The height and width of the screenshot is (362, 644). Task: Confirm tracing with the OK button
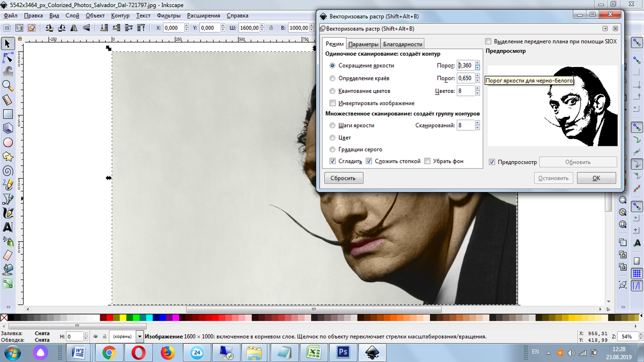(x=596, y=178)
